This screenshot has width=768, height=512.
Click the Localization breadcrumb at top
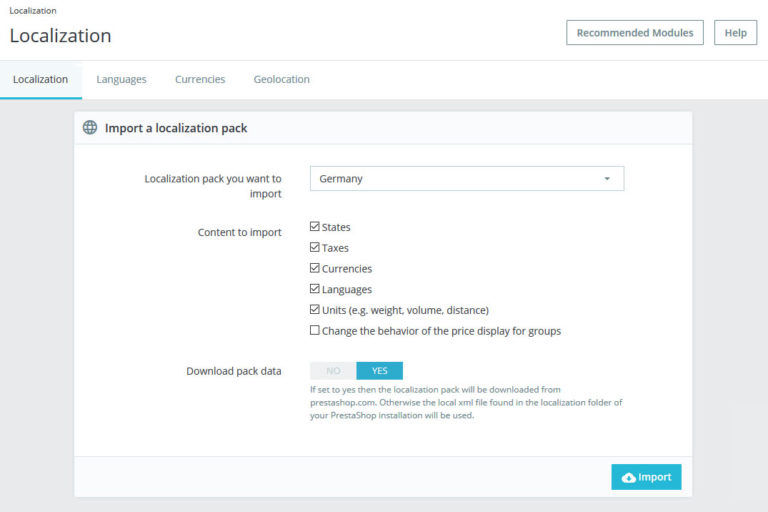point(33,10)
